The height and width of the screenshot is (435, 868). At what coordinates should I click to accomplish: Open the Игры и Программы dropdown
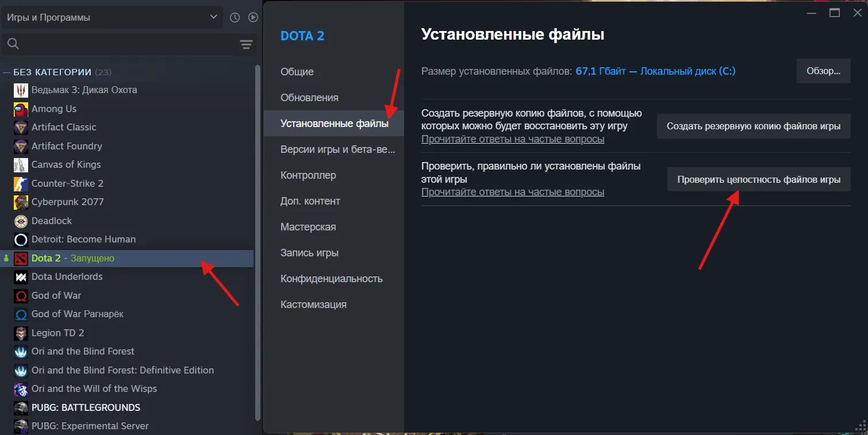click(112, 17)
